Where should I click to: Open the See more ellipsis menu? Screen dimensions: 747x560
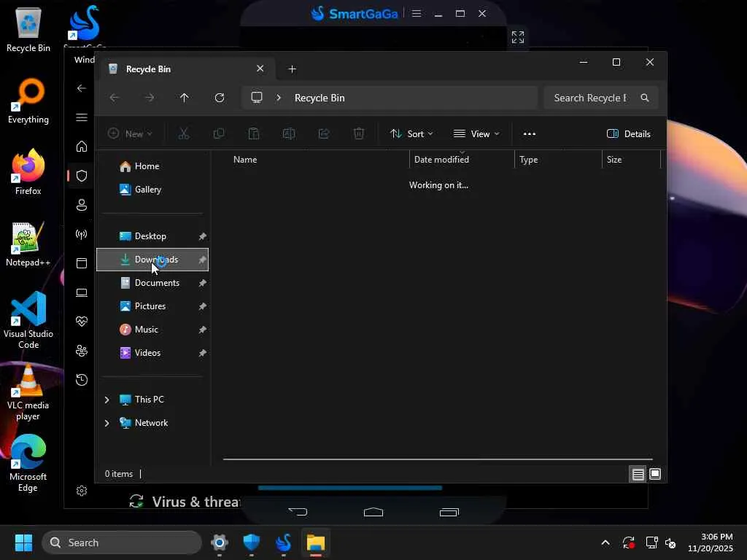(x=530, y=133)
